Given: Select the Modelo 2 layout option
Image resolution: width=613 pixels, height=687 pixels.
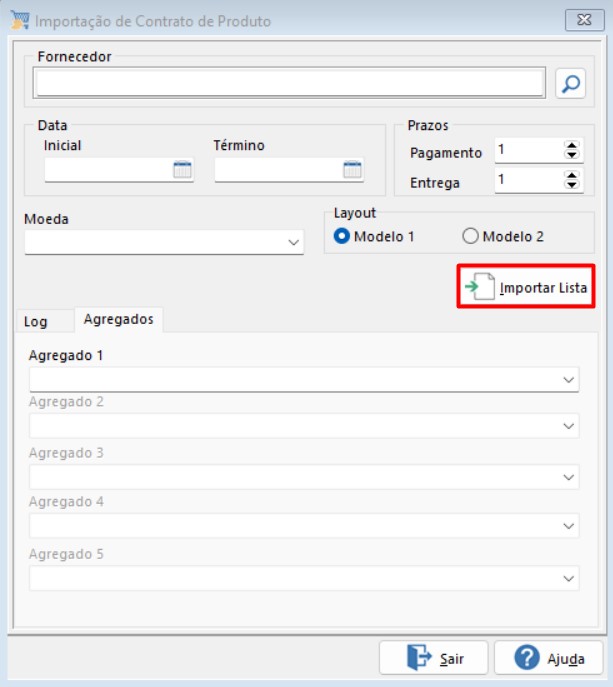Looking at the screenshot, I should 470,236.
